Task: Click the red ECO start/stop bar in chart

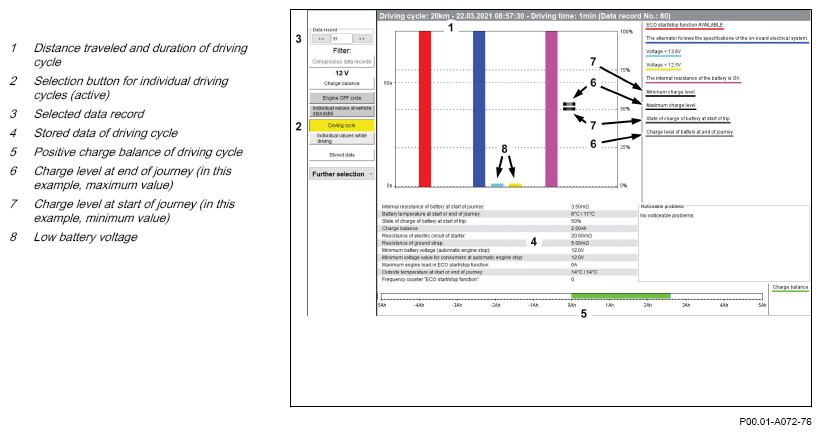Action: click(425, 109)
